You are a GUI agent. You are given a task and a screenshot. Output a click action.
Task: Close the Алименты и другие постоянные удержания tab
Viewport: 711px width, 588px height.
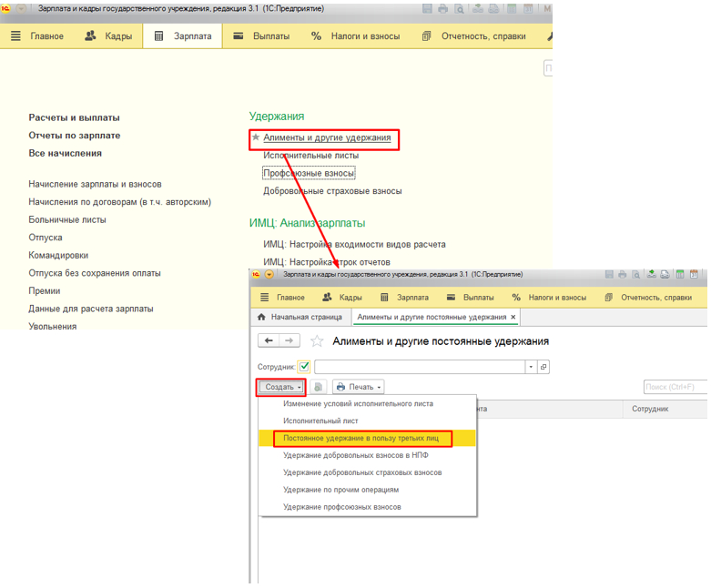(x=513, y=317)
